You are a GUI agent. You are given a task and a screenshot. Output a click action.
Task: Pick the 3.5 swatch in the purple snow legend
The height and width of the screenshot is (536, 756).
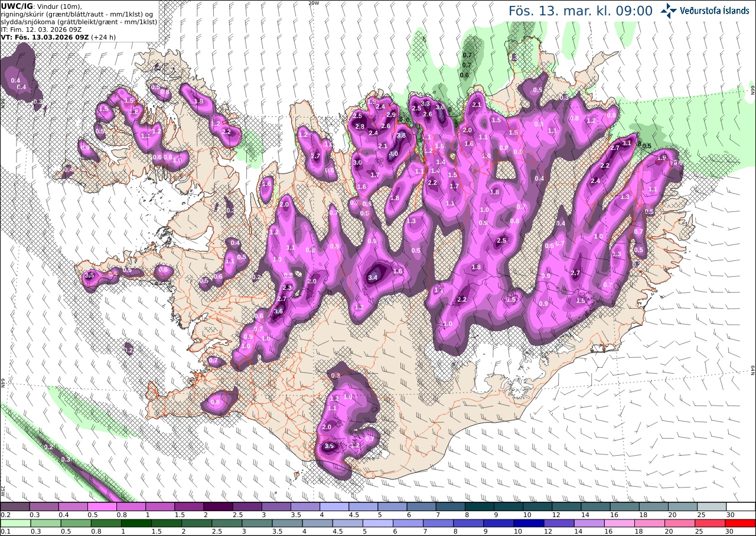305,506
